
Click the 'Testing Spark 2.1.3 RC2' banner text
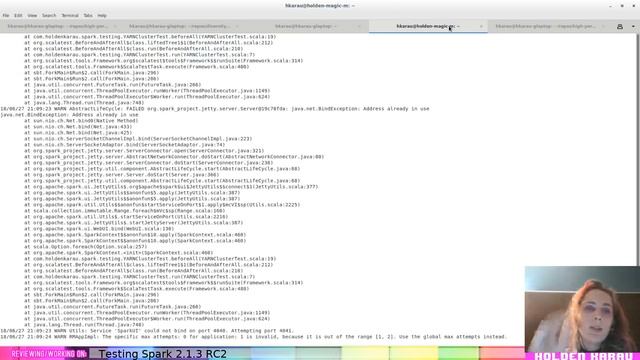pos(163,354)
